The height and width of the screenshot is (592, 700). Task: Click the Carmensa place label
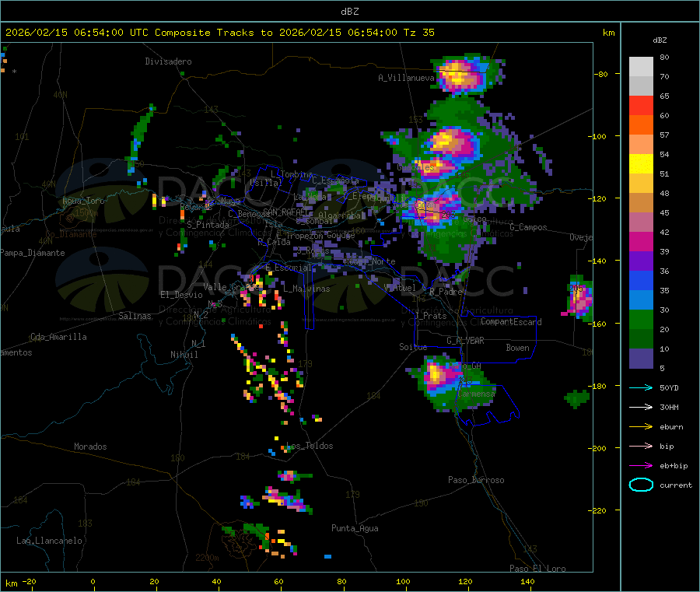pyautogui.click(x=476, y=394)
